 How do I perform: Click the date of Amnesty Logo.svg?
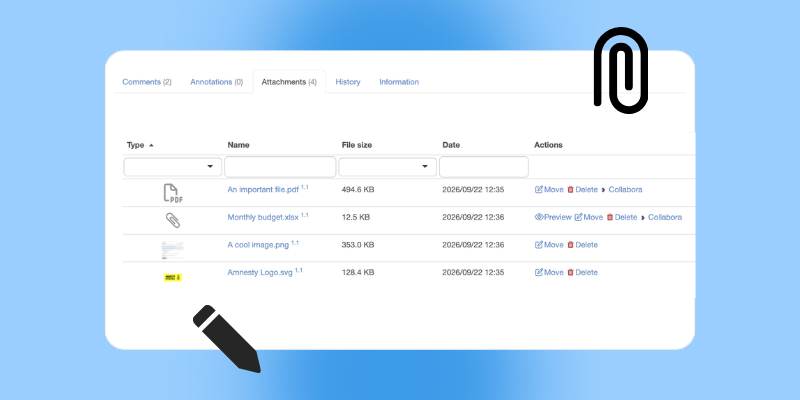point(473,272)
